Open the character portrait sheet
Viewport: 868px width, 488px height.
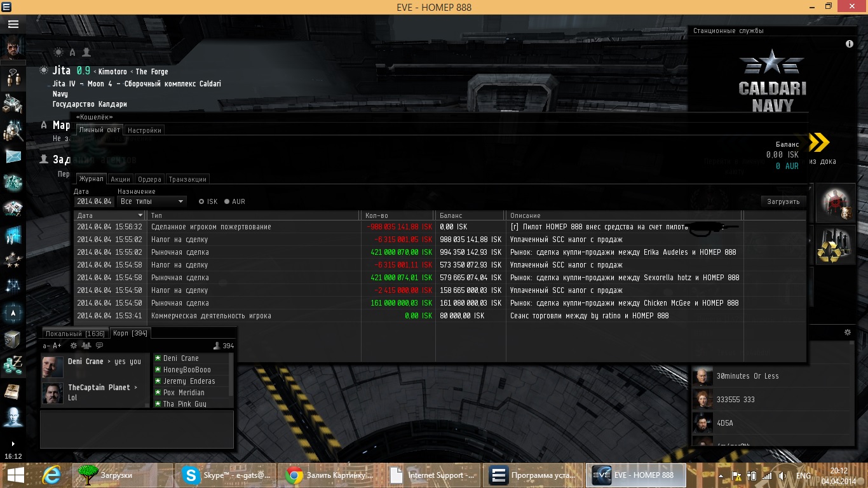[x=13, y=49]
